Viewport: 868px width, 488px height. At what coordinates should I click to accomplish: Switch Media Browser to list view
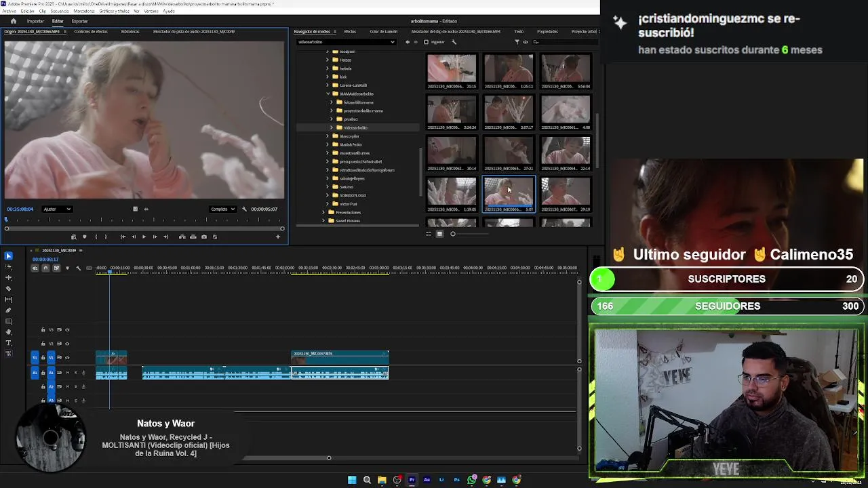pos(429,234)
